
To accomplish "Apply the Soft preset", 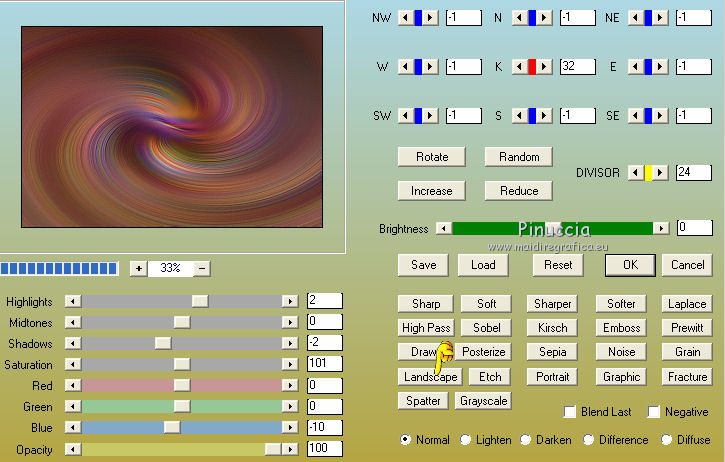I will (486, 304).
